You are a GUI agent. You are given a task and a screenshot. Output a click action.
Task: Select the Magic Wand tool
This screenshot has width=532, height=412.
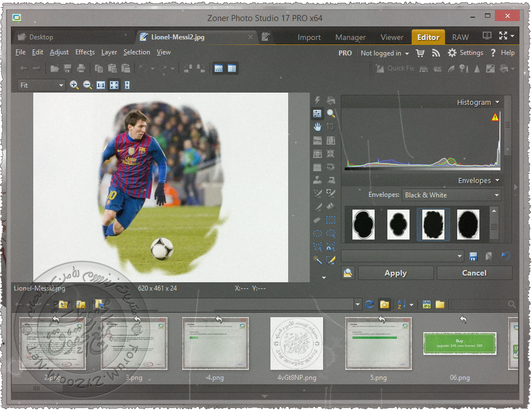point(317,260)
